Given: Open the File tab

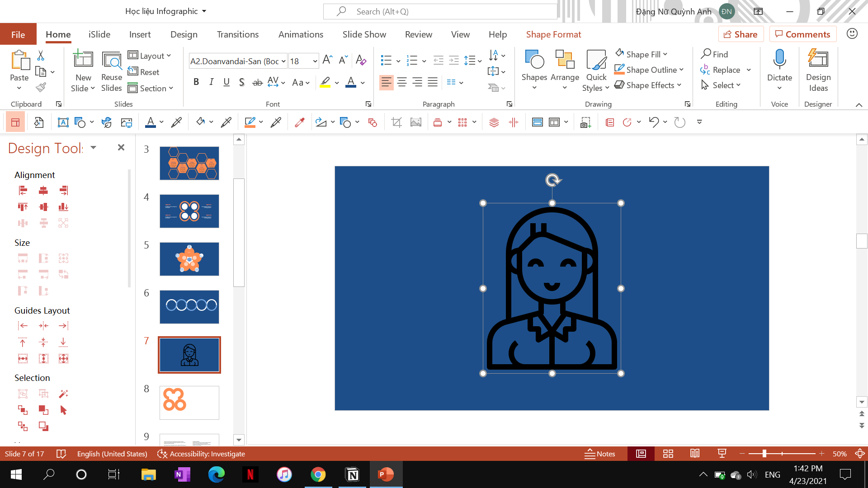Looking at the screenshot, I should [18, 34].
